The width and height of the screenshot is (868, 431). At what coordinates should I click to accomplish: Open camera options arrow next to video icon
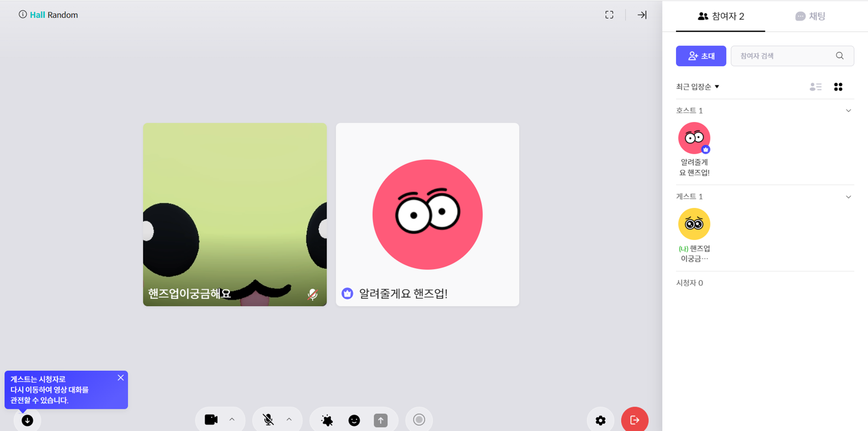pyautogui.click(x=232, y=420)
